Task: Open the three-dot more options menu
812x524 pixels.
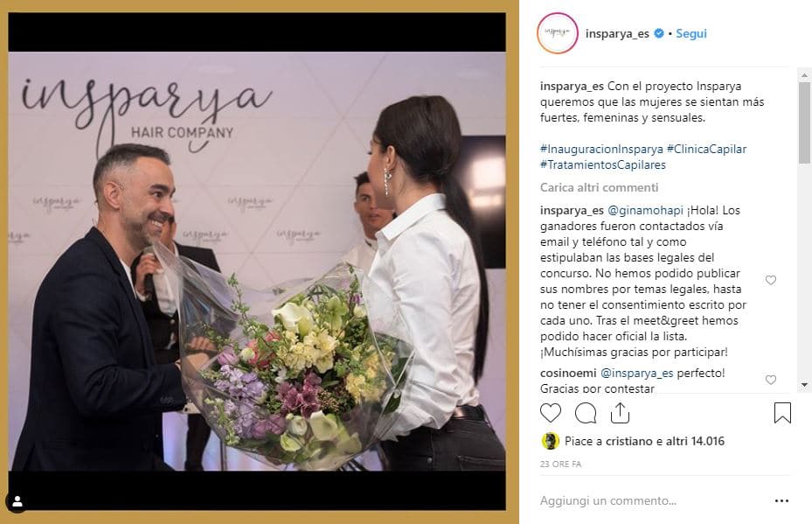Action: [781, 500]
